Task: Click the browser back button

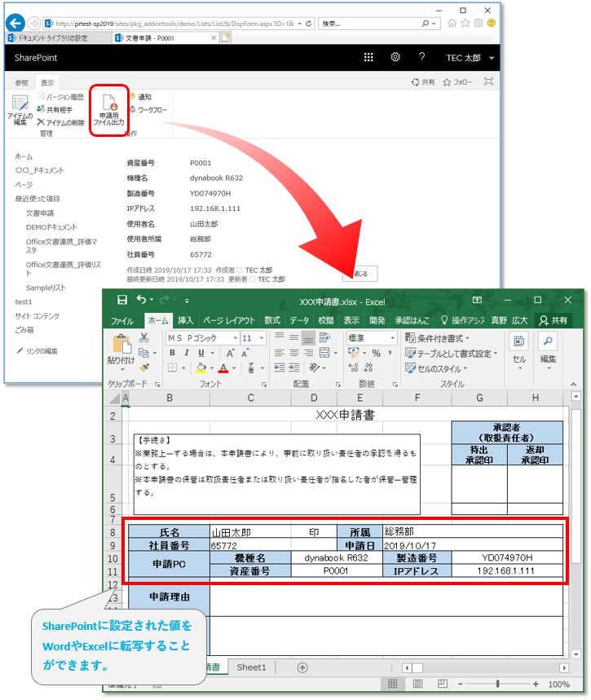Action: click(13, 23)
